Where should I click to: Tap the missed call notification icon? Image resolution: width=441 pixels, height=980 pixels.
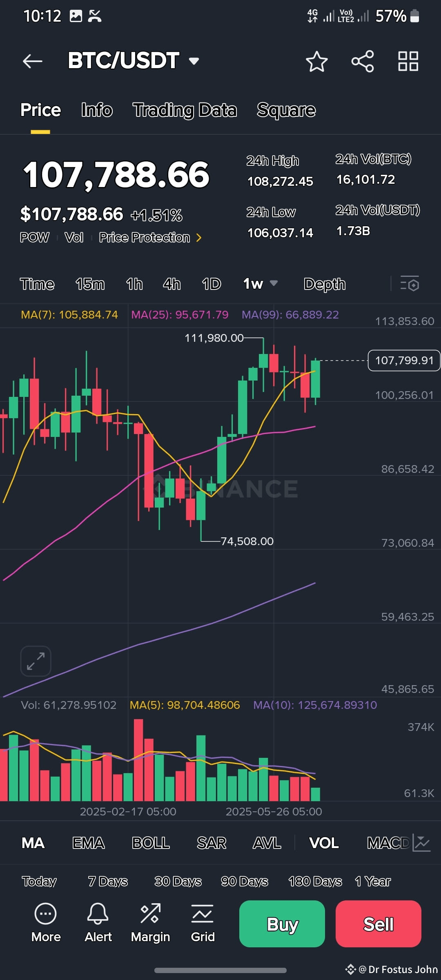[95, 16]
